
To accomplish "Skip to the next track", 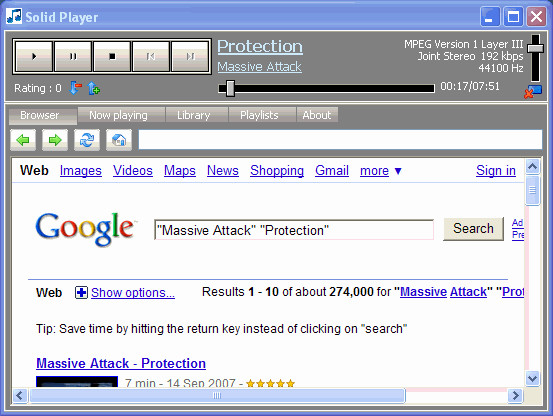I will 190,56.
